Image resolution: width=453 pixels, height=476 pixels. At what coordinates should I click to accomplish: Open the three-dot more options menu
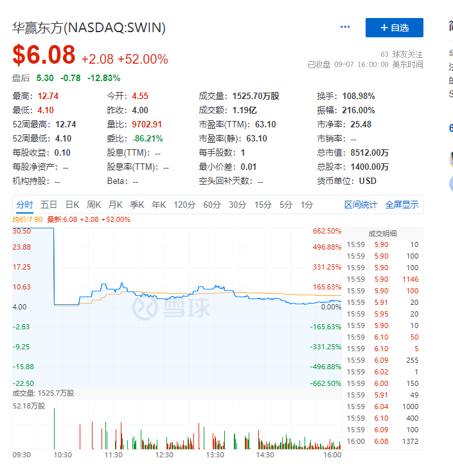(x=345, y=27)
